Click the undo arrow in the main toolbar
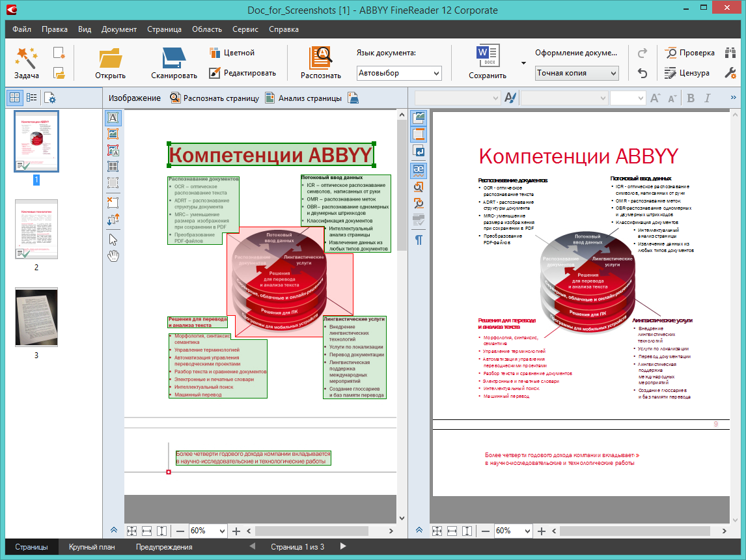Screen dimensions: 746x560 pyautogui.click(x=642, y=74)
